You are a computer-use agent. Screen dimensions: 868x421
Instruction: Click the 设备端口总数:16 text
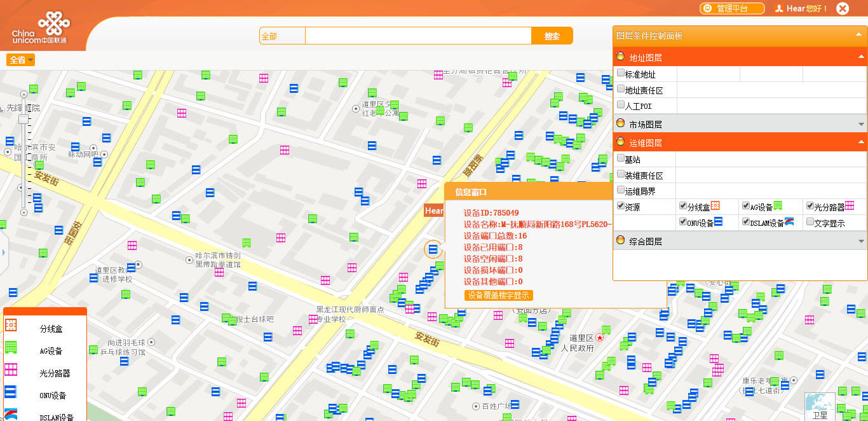pos(495,235)
